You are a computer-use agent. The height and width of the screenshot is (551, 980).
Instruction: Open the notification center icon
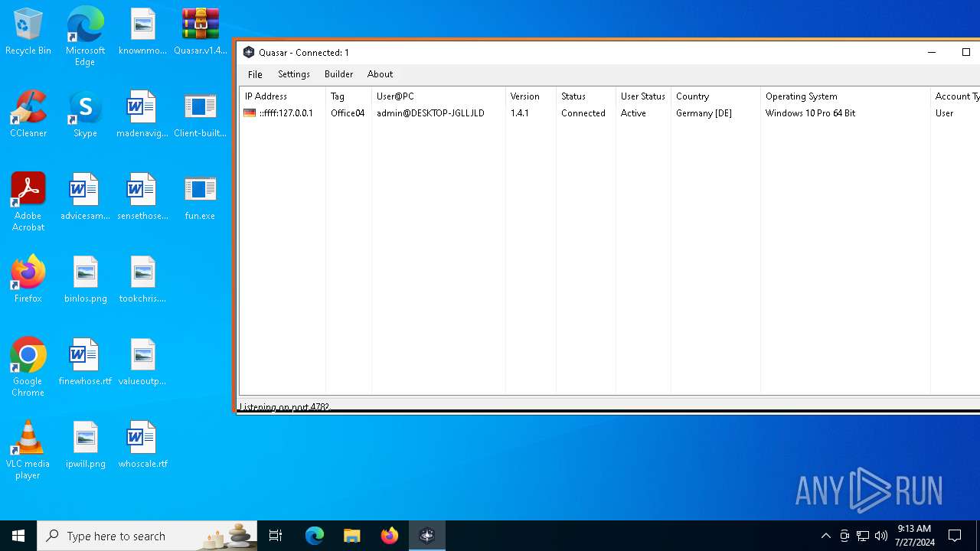(x=955, y=536)
